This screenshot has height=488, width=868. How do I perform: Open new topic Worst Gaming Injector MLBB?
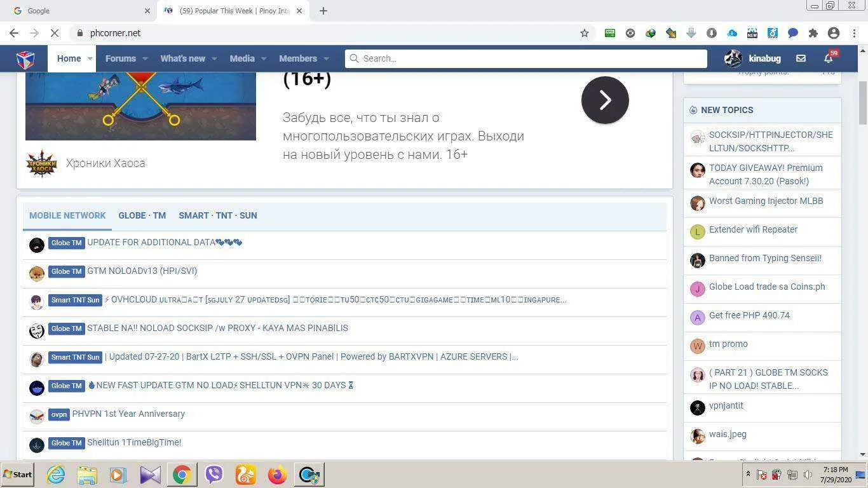(766, 201)
